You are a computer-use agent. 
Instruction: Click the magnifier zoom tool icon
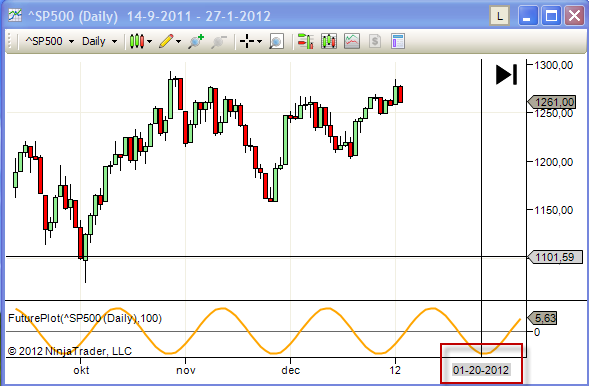[x=276, y=41]
